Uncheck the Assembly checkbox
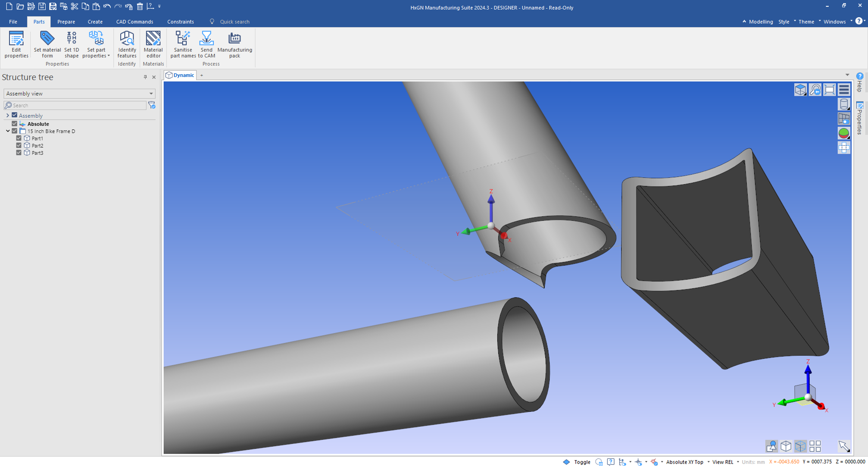 coord(15,115)
